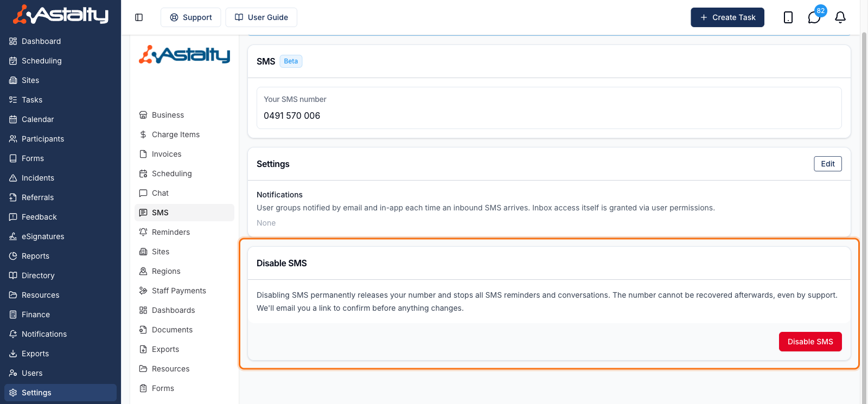
Task: Open Calendar in main sidebar
Action: pyautogui.click(x=60, y=119)
